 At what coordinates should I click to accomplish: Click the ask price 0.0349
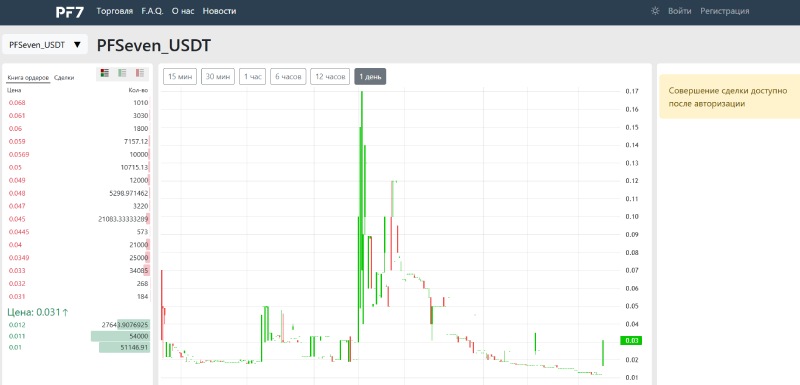19,258
